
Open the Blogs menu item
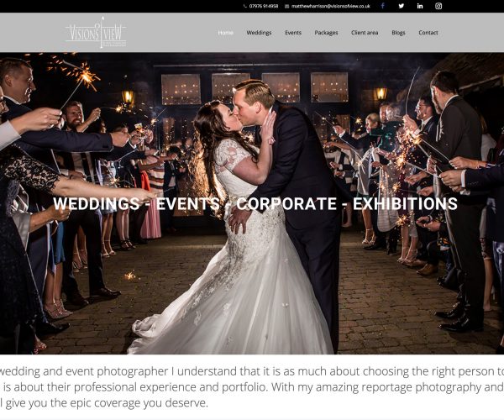tap(398, 33)
